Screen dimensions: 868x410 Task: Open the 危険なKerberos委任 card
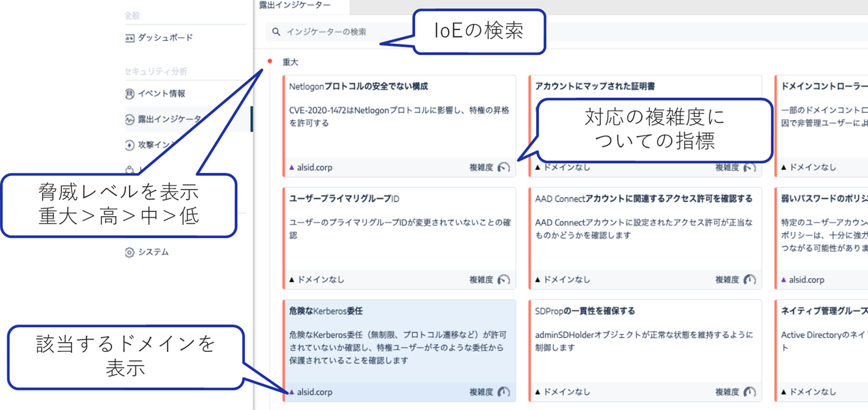click(399, 351)
